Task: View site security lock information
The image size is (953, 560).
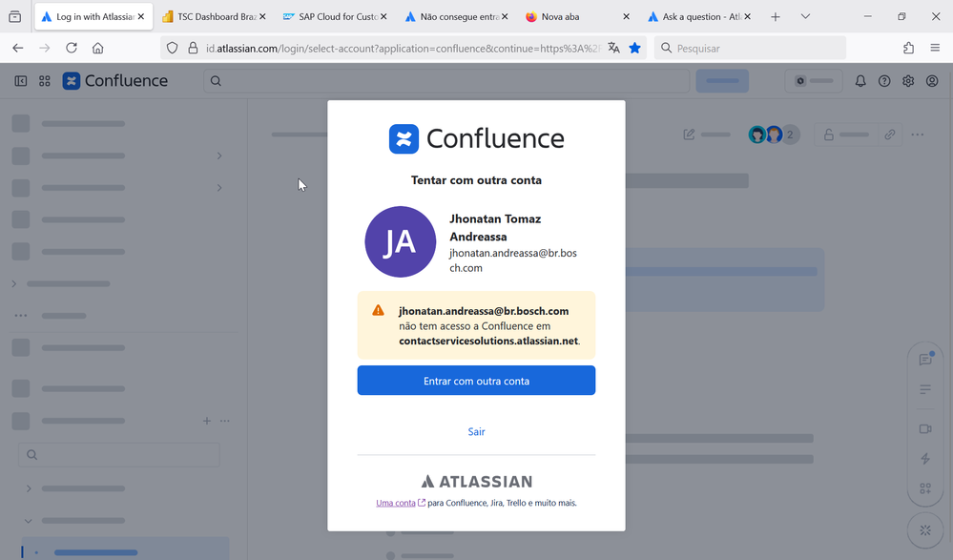Action: pos(193,48)
